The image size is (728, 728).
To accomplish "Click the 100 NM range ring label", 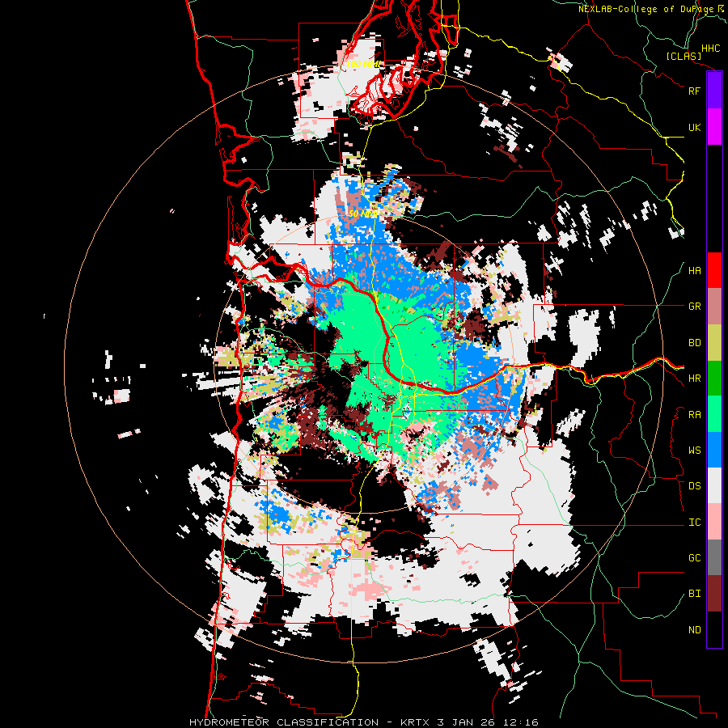I will [x=363, y=64].
